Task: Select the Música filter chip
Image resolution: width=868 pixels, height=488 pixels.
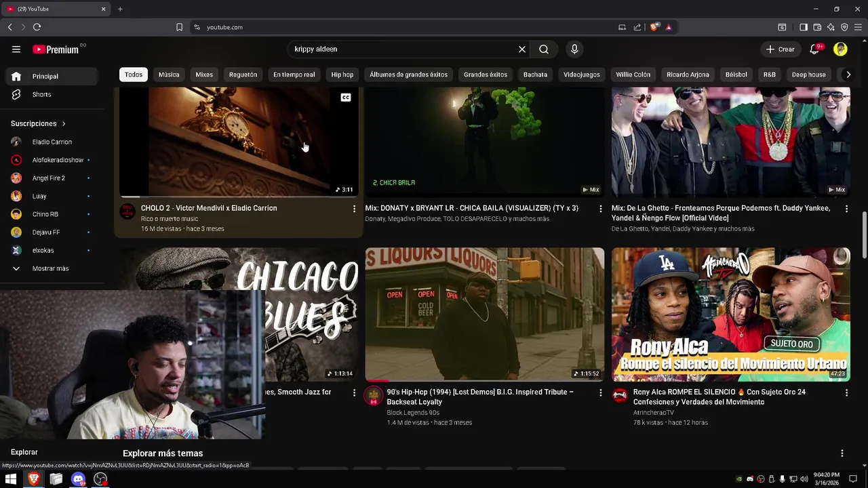Action: [x=169, y=75]
